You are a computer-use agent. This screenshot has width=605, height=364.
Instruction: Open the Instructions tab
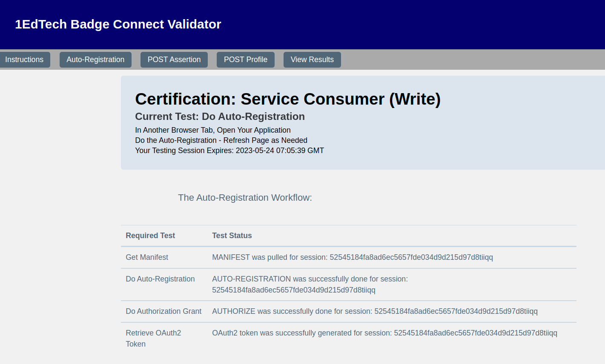(24, 60)
